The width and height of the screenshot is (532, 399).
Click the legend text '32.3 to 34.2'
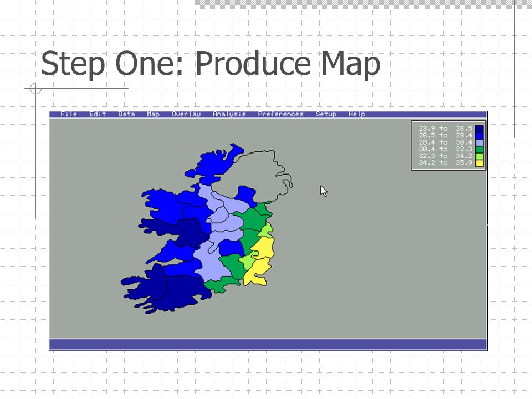point(446,156)
